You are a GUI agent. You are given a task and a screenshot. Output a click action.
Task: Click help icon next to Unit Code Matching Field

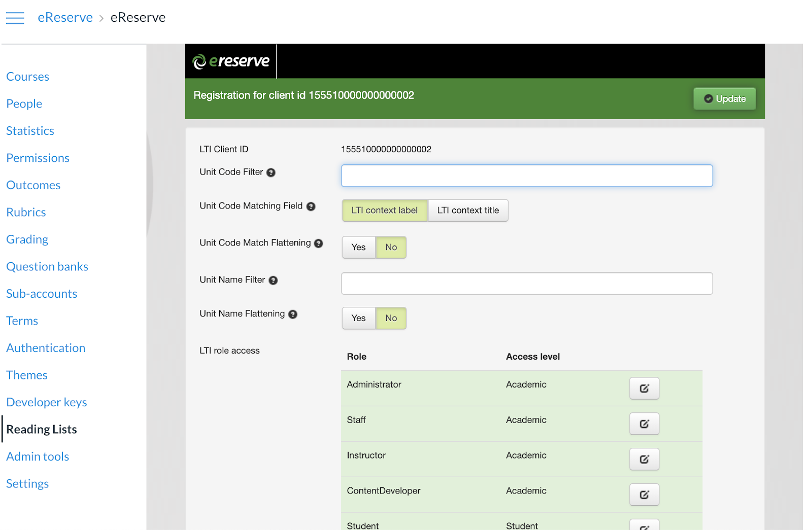[311, 206]
